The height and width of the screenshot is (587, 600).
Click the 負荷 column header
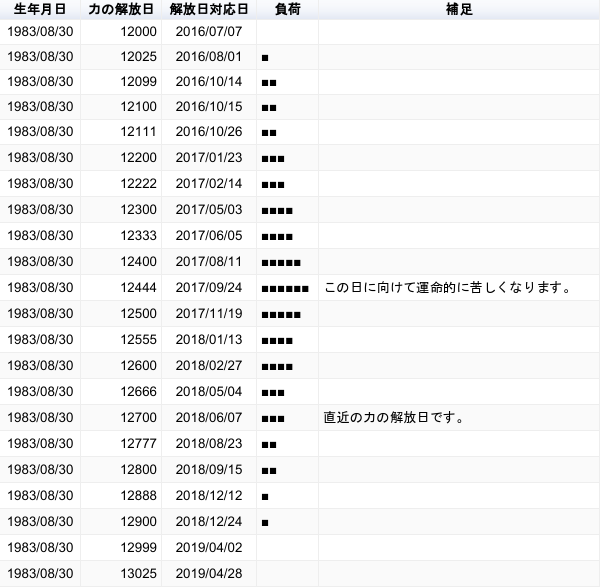tap(287, 9)
